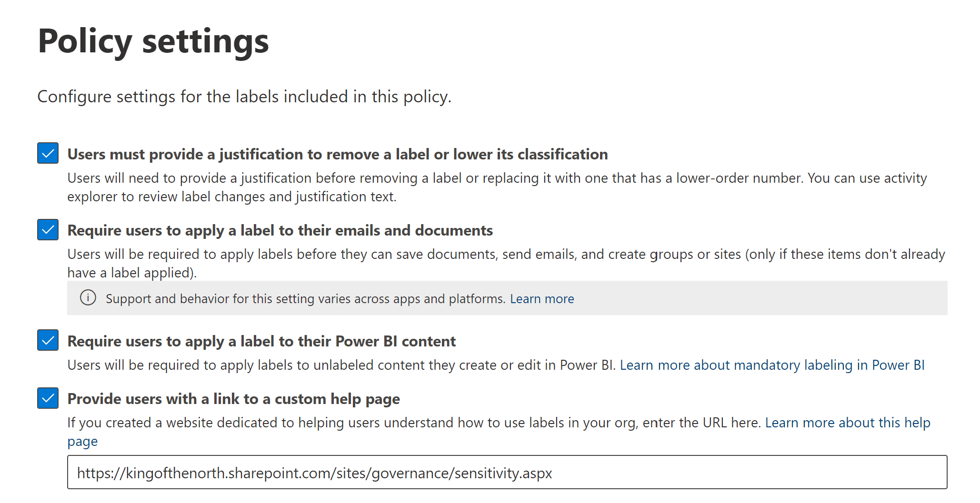
Task: Uncheck mandatory labeling for Power BI content
Action: 48,340
